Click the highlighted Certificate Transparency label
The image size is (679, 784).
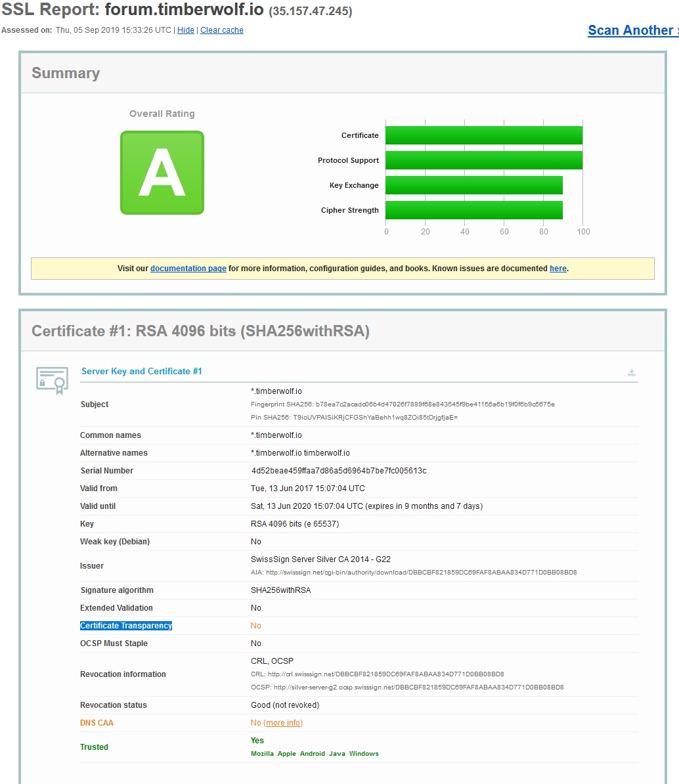126,626
